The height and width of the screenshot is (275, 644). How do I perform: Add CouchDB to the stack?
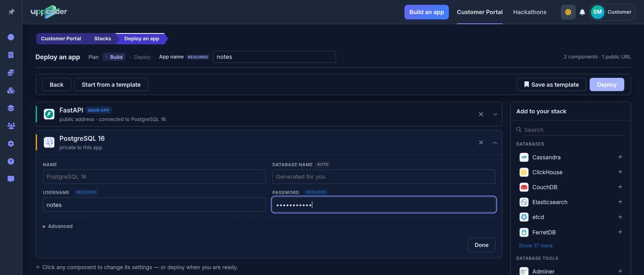[620, 187]
